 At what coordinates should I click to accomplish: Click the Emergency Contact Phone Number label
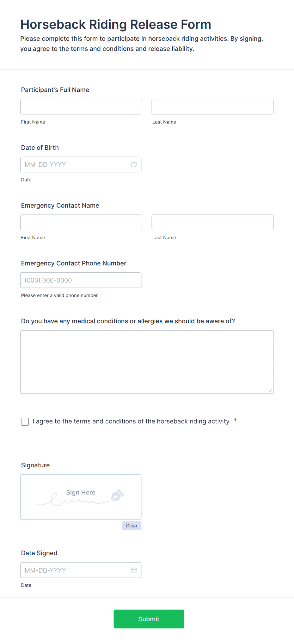pos(74,263)
